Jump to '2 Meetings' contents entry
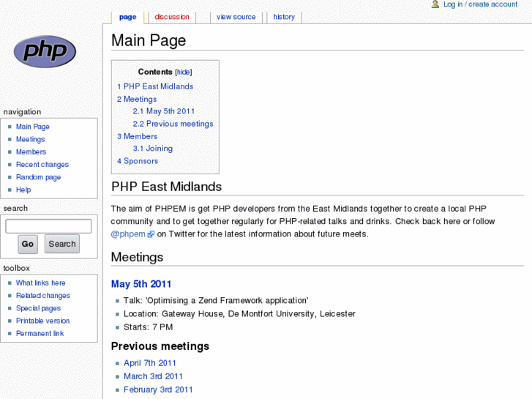The image size is (532, 399). (137, 99)
